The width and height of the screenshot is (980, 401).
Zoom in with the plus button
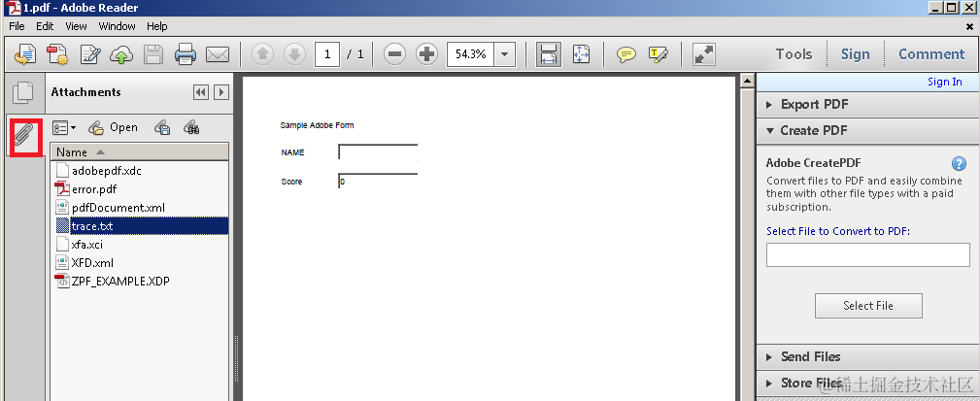[426, 54]
